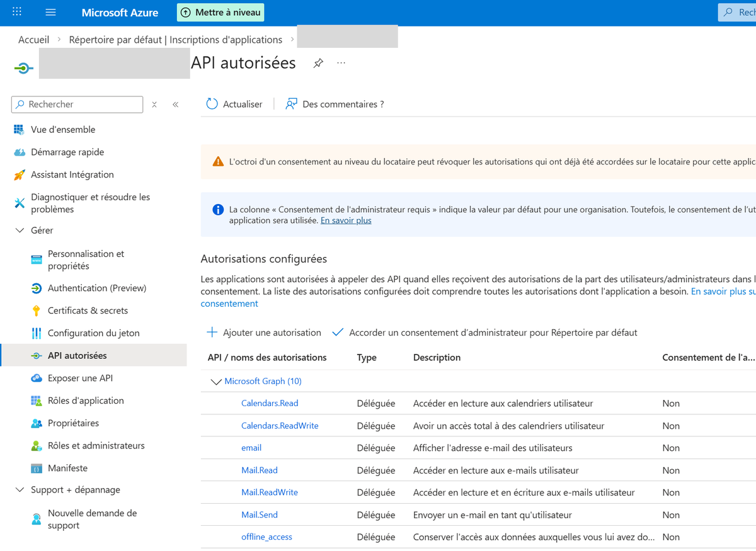Viewport: 756px width, 551px height.
Task: Click Ajouter une autorisation button
Action: click(264, 332)
